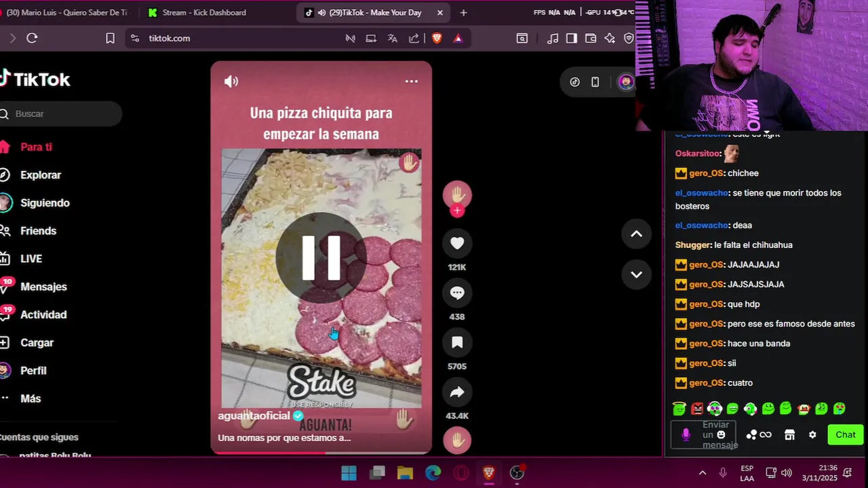Open the Cargar upload page
The height and width of the screenshot is (488, 868).
coord(37,343)
